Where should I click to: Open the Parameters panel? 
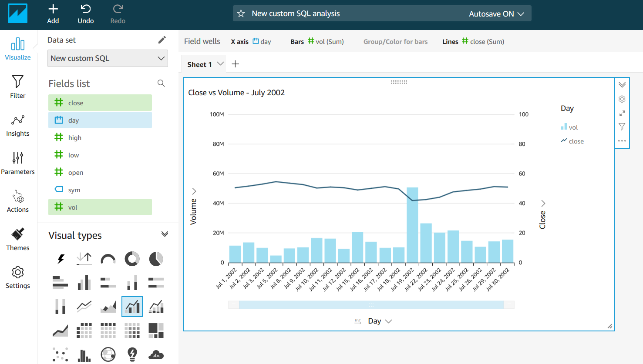tap(18, 163)
